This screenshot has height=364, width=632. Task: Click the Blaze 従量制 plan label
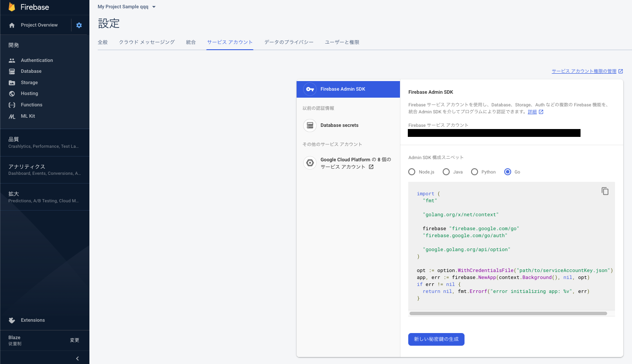pyautogui.click(x=15, y=340)
